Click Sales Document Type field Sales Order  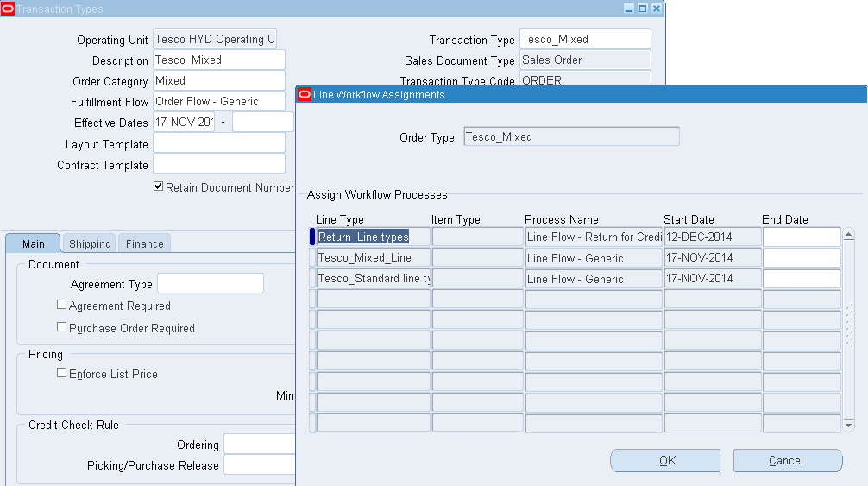pyautogui.click(x=585, y=60)
